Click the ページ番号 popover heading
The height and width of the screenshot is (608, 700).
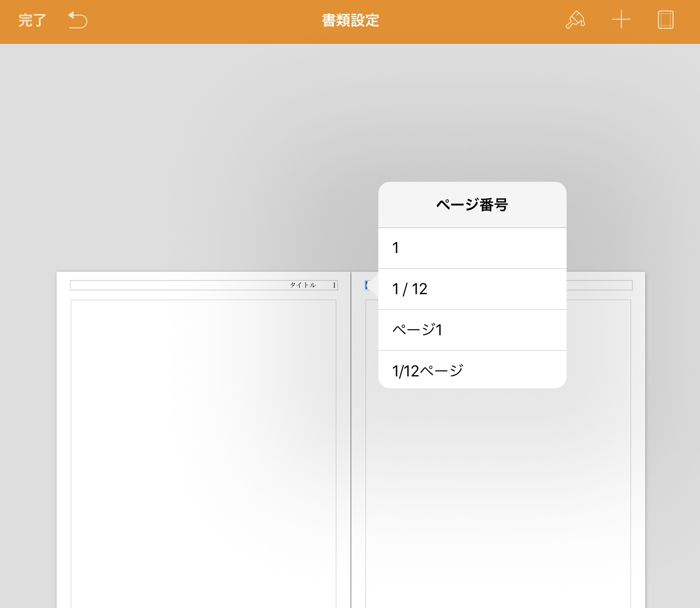click(x=472, y=205)
